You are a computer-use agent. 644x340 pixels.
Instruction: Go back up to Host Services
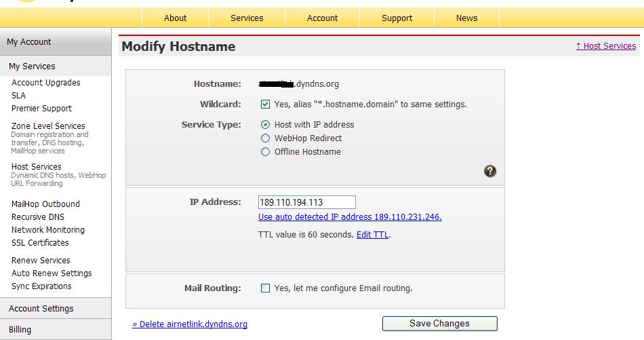pyautogui.click(x=605, y=46)
